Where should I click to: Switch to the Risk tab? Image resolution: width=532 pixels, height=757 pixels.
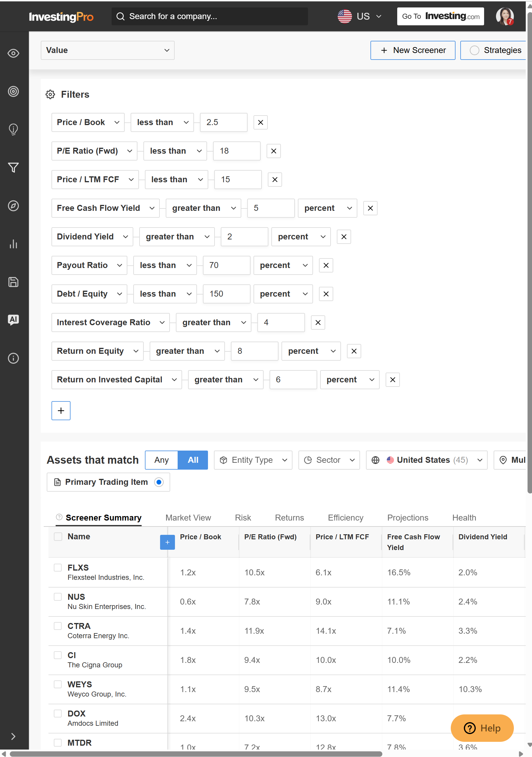243,518
